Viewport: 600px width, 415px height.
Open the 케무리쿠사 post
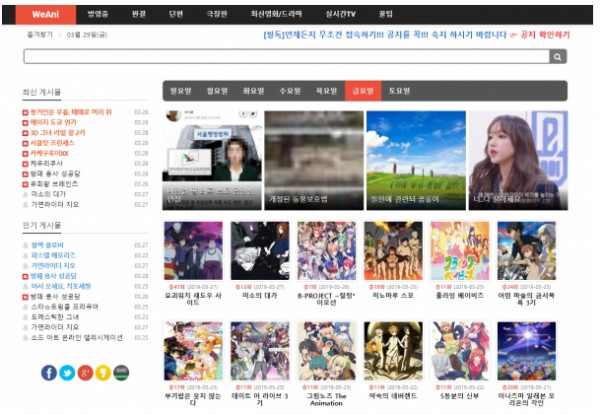click(x=46, y=164)
